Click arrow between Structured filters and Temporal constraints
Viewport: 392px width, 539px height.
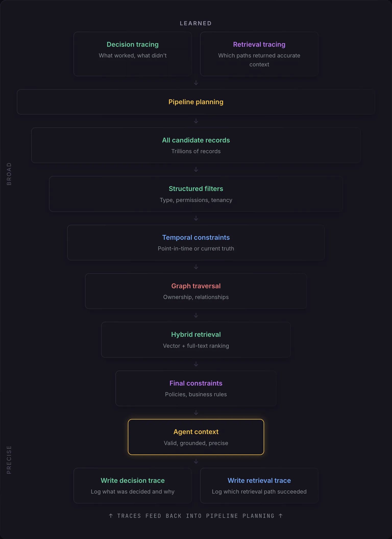[196, 218]
